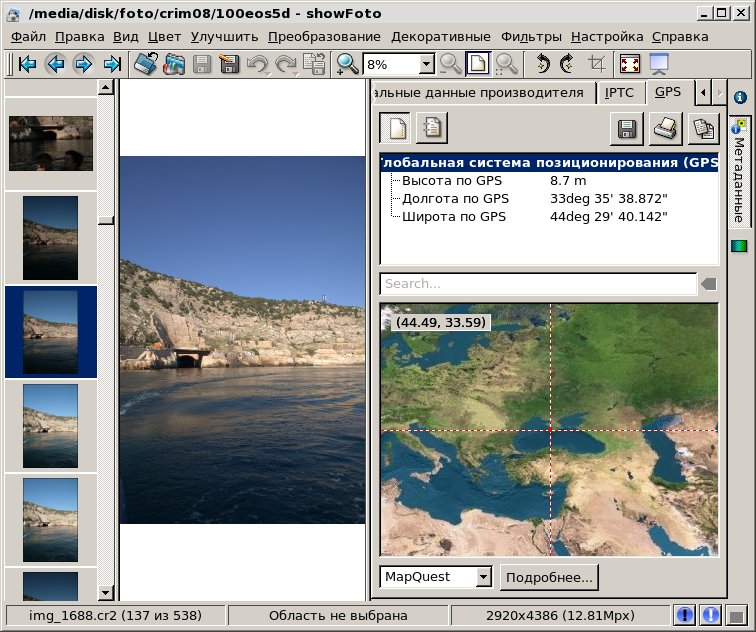The height and width of the screenshot is (632, 756).
Task: Collapse the GPS global positioning tree header
Action: (548, 163)
